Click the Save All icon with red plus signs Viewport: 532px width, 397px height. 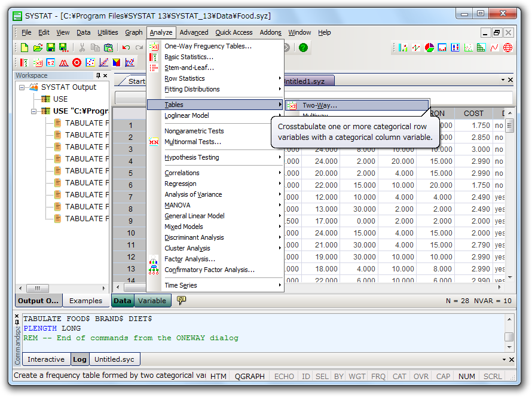pyautogui.click(x=64, y=47)
